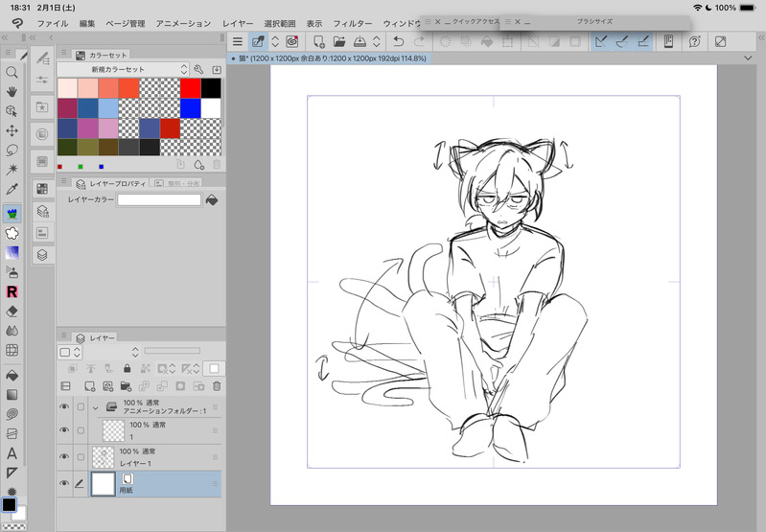Collapse the アニメーションフォルダー layer folder
Viewport: 766px width, 532px height.
[95, 407]
